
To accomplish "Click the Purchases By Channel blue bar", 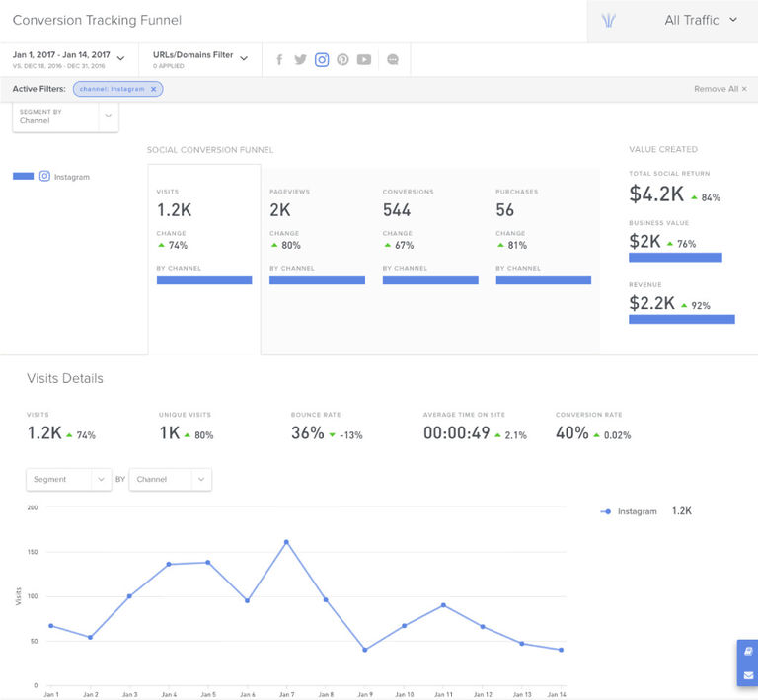I will tap(544, 280).
